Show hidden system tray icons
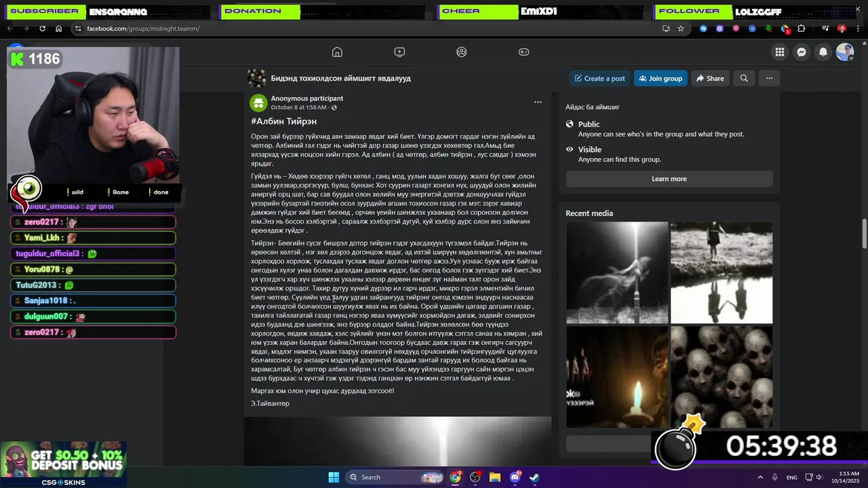The image size is (868, 488). pyautogui.click(x=760, y=477)
